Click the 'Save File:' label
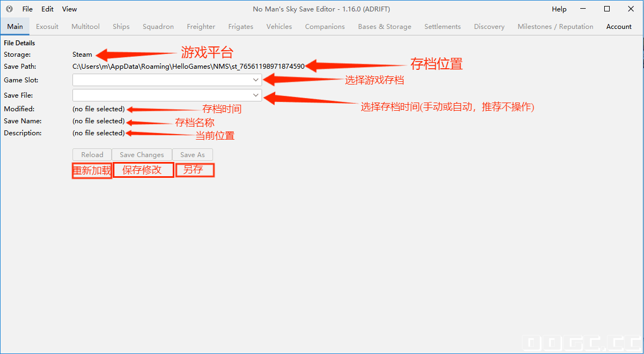The height and width of the screenshot is (354, 644). pos(19,95)
